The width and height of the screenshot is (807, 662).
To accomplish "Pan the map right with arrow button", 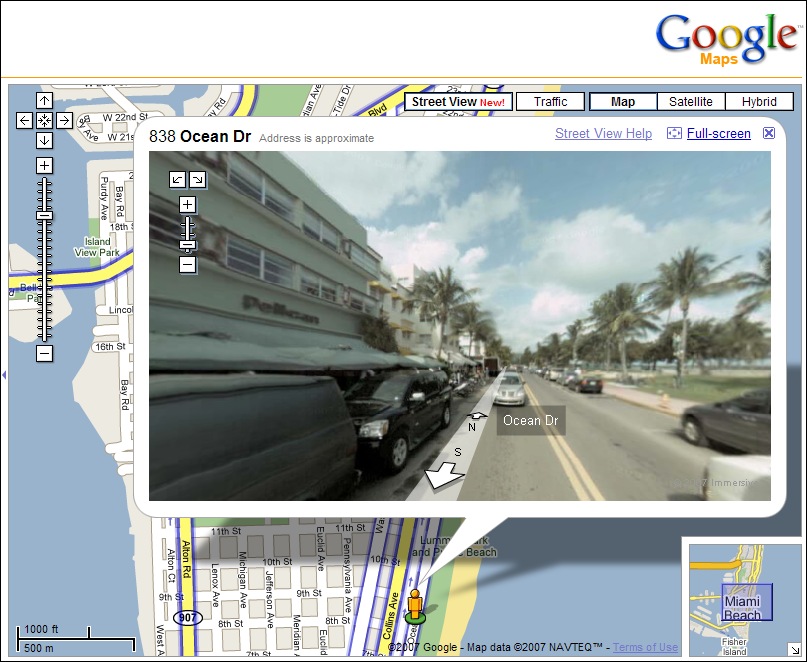I will coord(64,120).
